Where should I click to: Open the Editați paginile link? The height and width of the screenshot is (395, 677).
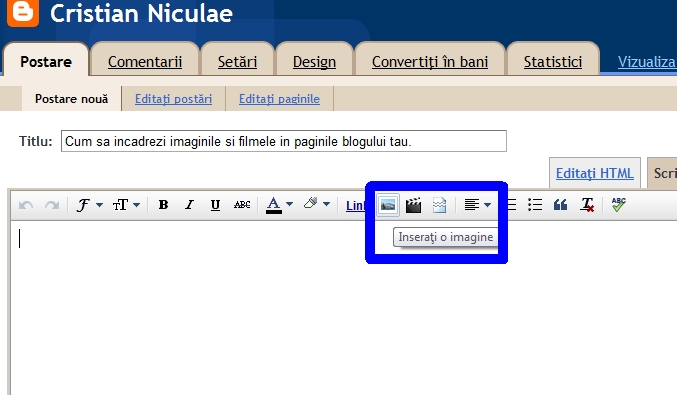point(279,99)
